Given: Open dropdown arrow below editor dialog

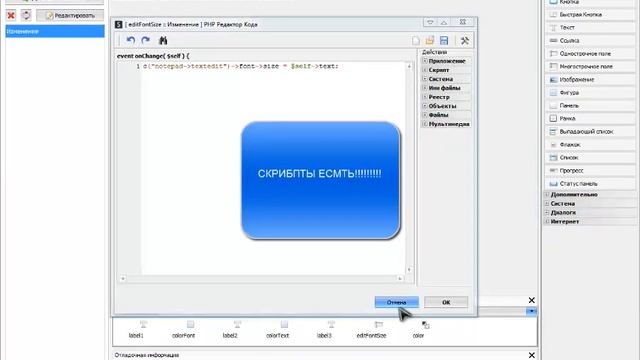Looking at the screenshot, I should 531,311.
